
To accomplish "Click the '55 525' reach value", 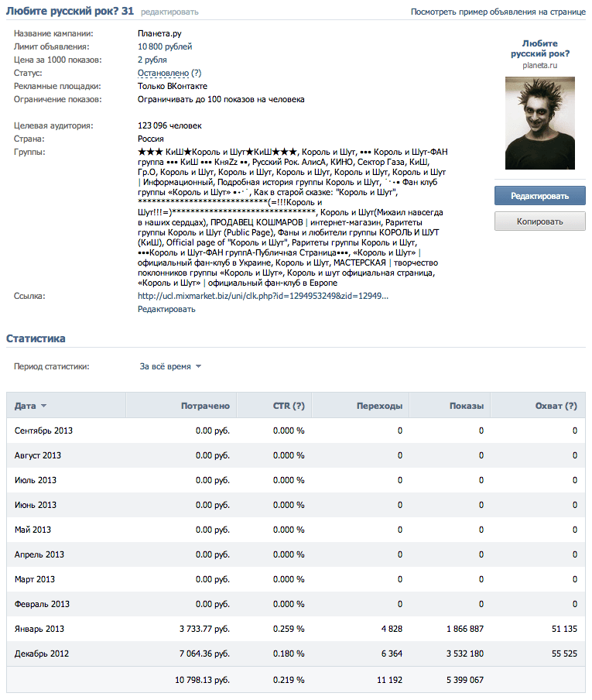I will tap(564, 654).
